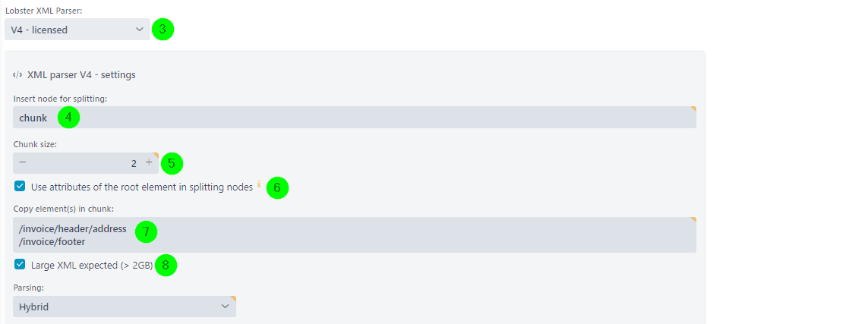This screenshot has width=868, height=324.
Task: Click green marker number 6
Action: 277,188
